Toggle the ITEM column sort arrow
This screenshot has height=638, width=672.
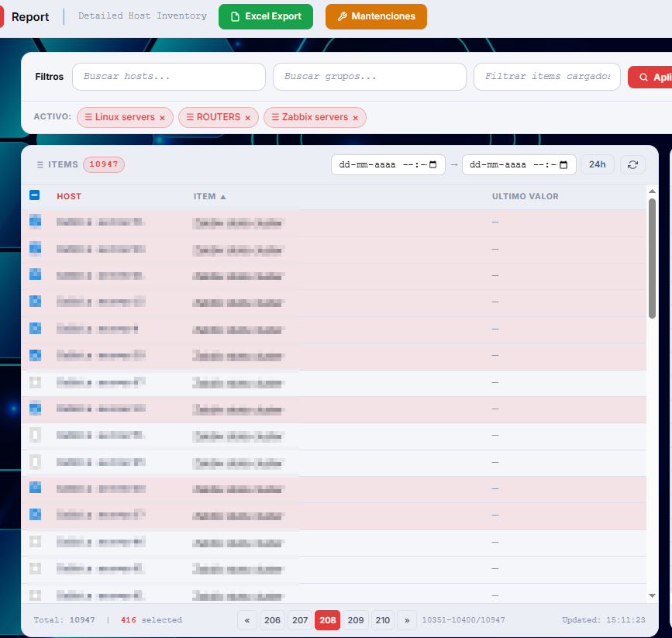point(223,197)
